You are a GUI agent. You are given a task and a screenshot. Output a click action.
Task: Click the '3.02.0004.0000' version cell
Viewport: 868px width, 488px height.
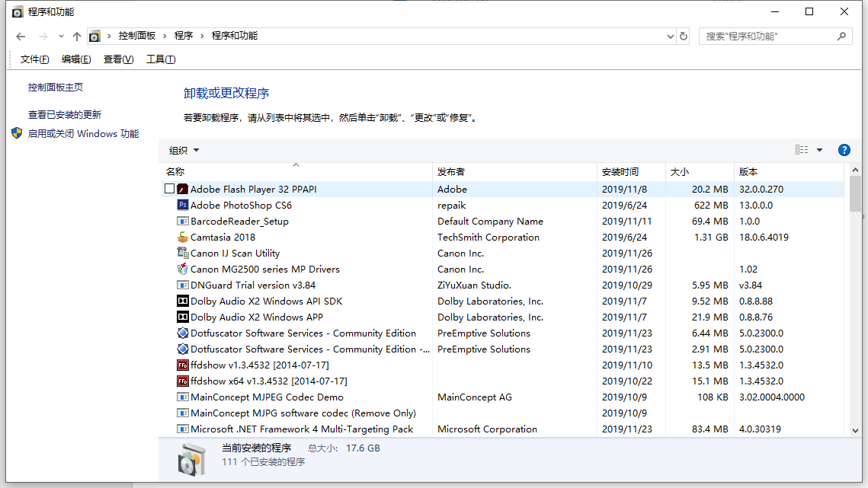[x=772, y=397]
